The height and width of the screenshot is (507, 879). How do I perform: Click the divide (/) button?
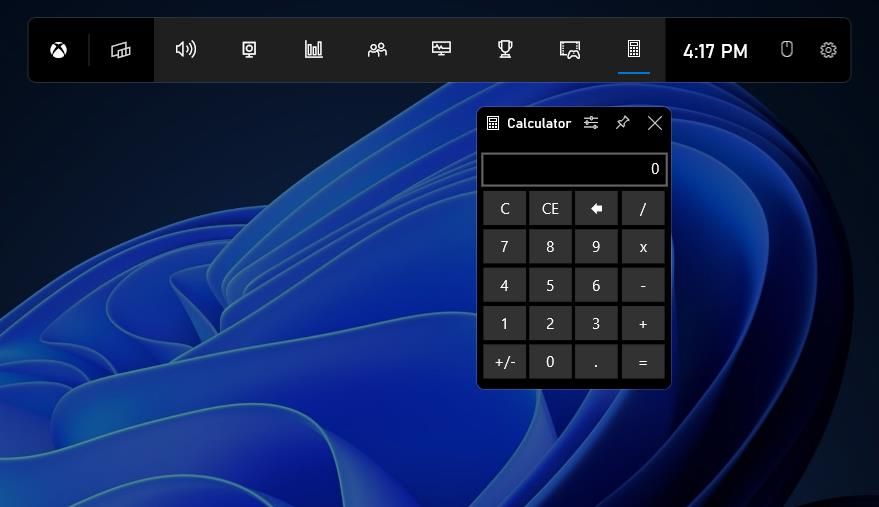point(643,209)
